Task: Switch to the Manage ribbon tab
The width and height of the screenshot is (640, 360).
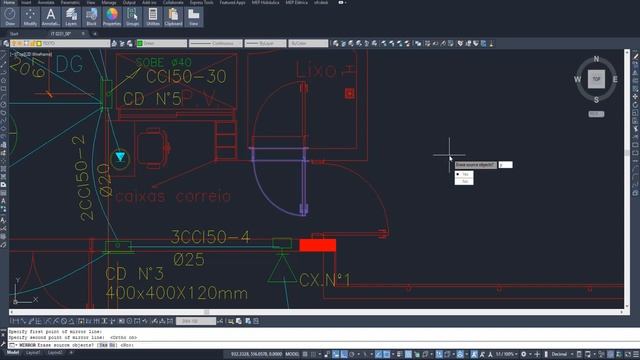Action: [109, 2]
